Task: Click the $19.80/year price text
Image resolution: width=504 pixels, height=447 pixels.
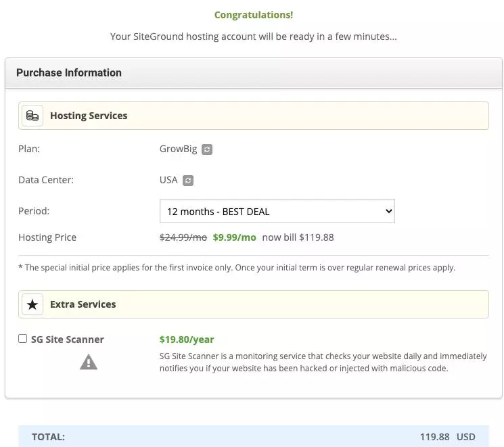Action: point(187,339)
